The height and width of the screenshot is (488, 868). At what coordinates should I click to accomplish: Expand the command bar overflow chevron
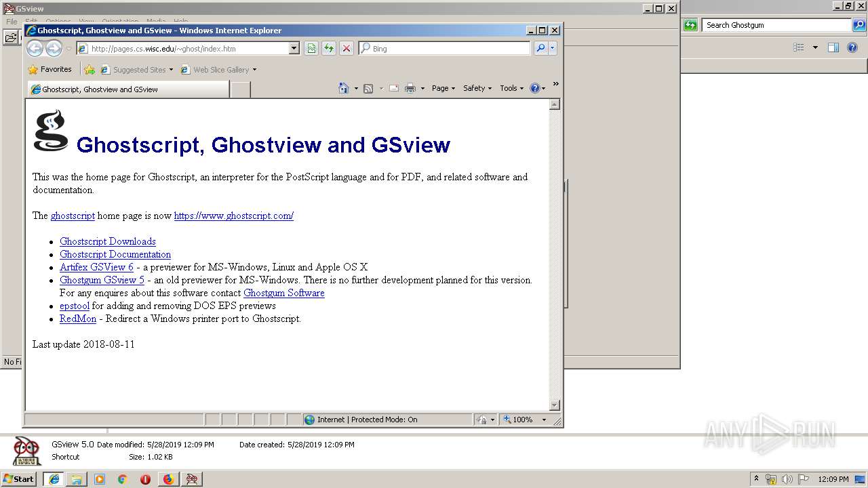pos(555,84)
